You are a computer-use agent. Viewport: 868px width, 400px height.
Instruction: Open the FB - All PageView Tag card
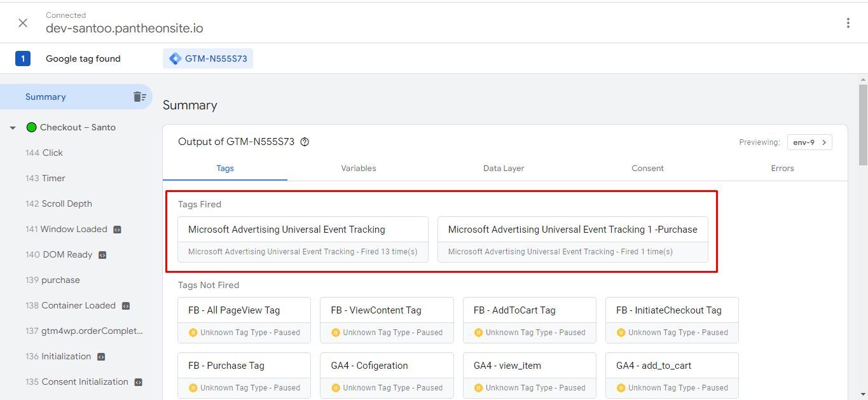click(244, 320)
